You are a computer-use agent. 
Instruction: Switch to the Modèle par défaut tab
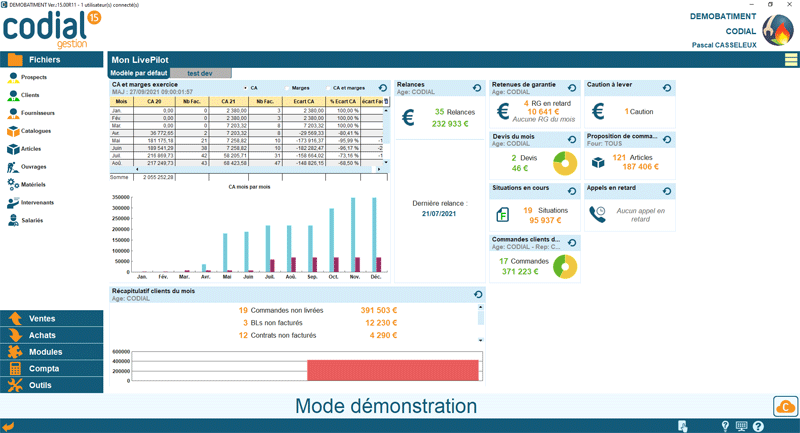139,73
